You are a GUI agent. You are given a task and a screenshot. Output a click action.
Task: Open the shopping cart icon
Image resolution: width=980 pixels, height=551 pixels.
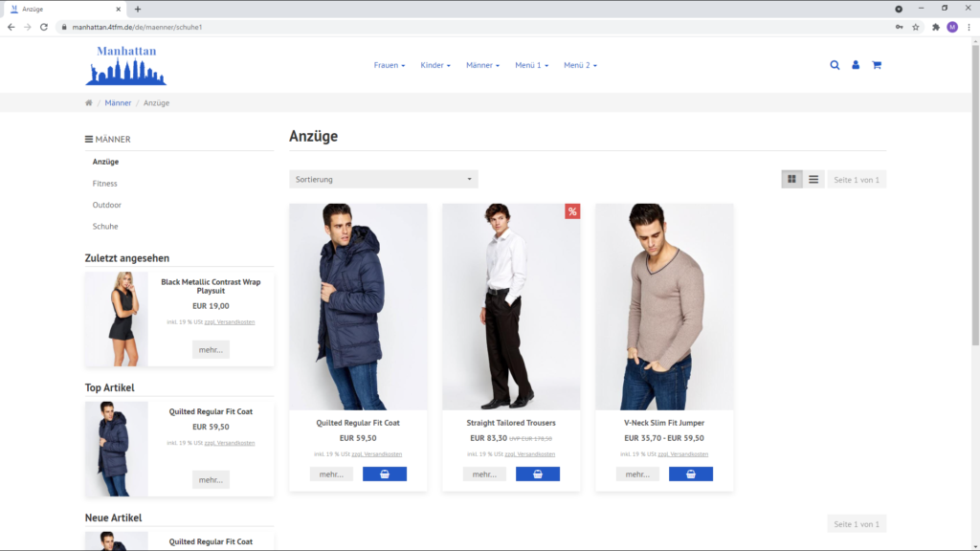coord(877,65)
